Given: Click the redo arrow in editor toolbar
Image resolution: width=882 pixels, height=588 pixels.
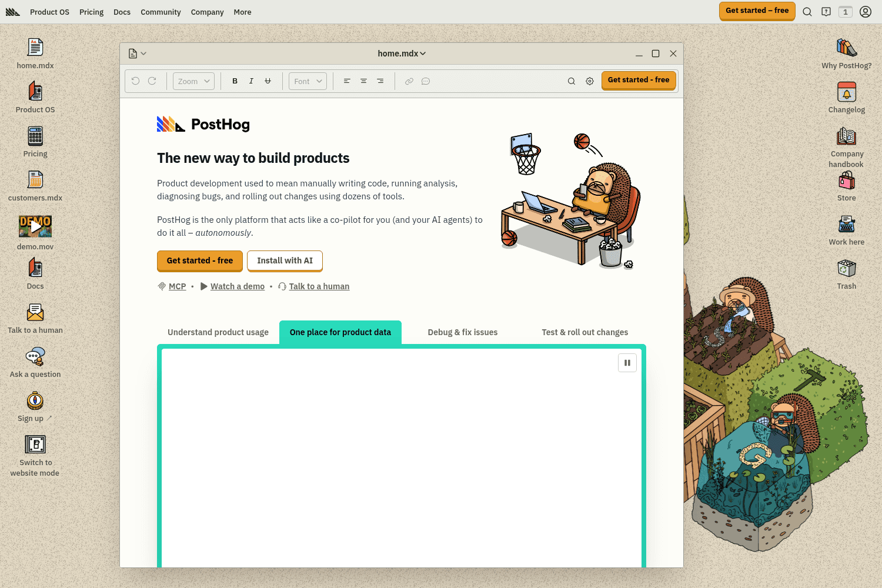Looking at the screenshot, I should tap(152, 81).
